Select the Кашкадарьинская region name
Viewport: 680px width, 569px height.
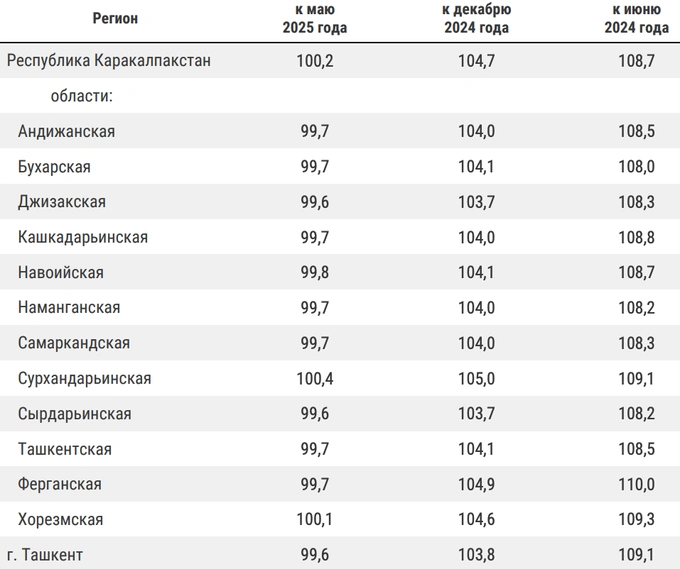click(83, 238)
